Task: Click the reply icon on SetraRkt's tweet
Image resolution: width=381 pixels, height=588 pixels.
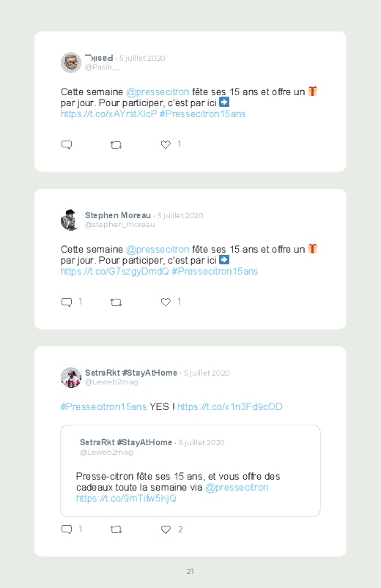Action: click(67, 529)
